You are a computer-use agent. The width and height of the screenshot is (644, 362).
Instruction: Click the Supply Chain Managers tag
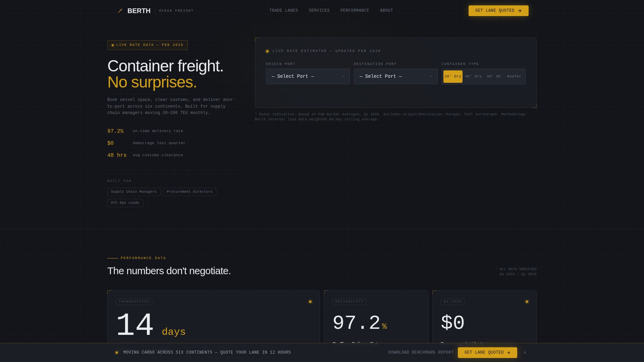click(134, 192)
